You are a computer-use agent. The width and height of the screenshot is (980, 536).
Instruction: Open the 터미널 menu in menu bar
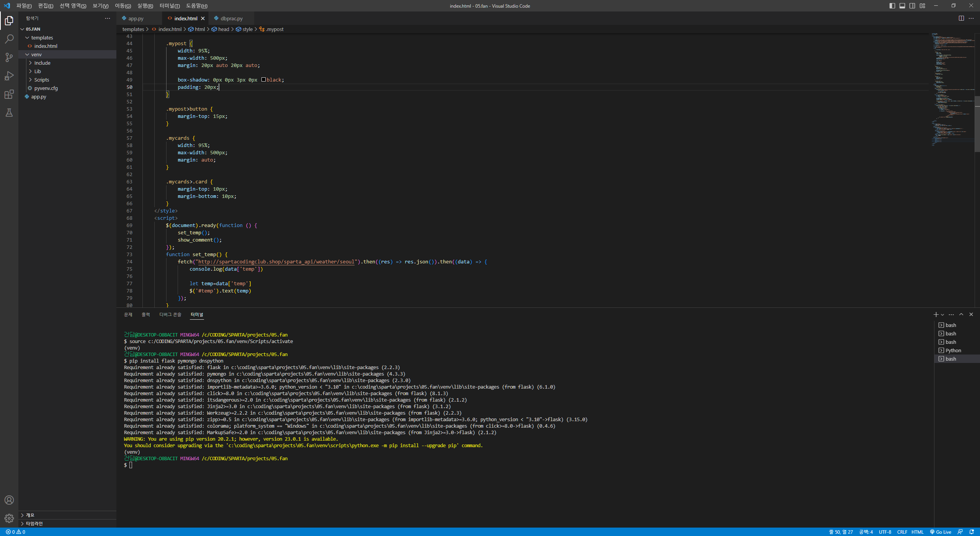170,6
